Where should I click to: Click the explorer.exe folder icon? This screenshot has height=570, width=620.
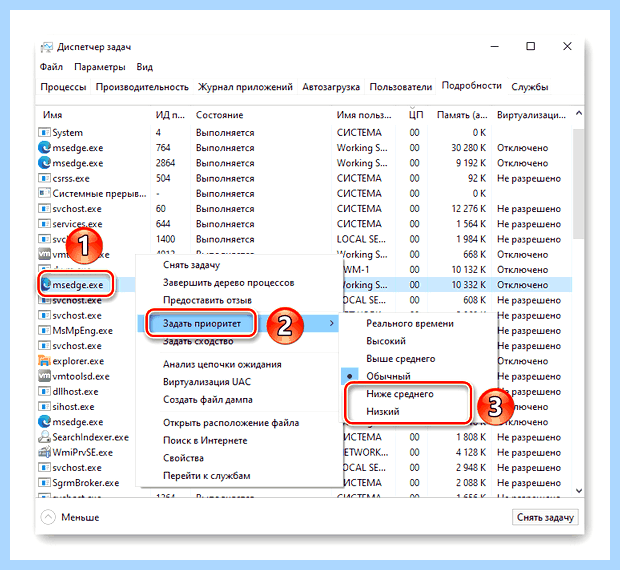[44, 360]
